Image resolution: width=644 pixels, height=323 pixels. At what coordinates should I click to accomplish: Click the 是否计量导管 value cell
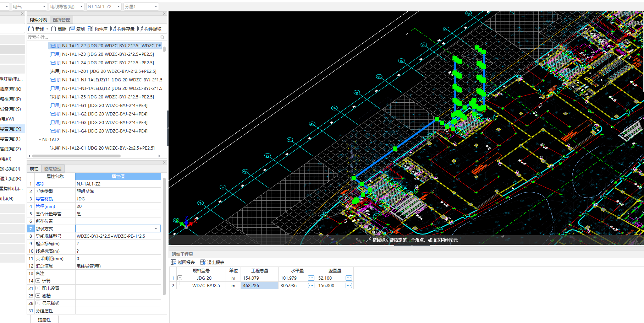pyautogui.click(x=118, y=214)
